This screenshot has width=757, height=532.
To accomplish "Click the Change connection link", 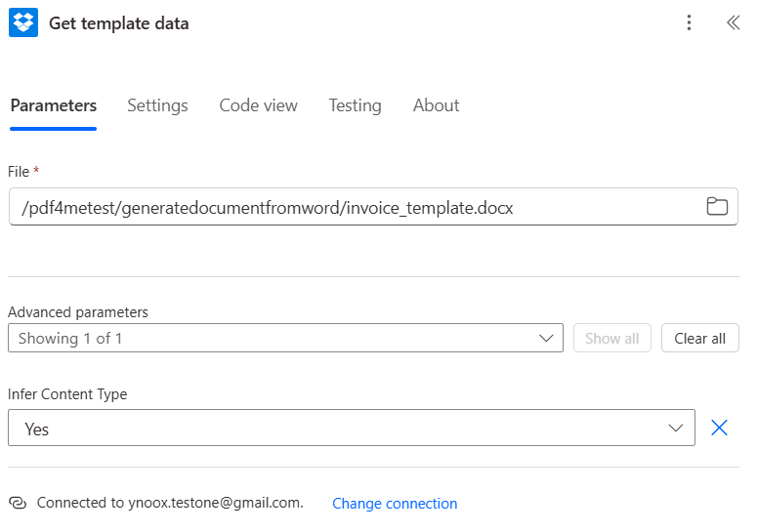I will [395, 504].
